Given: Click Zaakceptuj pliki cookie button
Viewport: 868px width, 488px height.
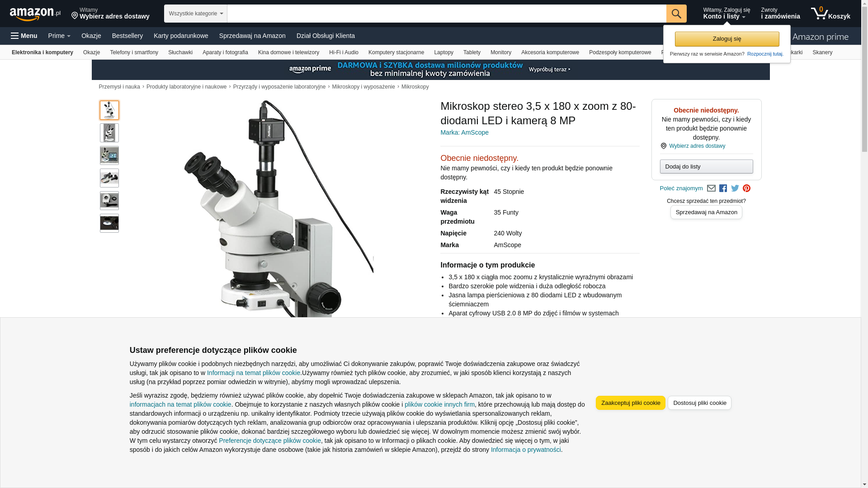Looking at the screenshot, I should click(x=631, y=403).
